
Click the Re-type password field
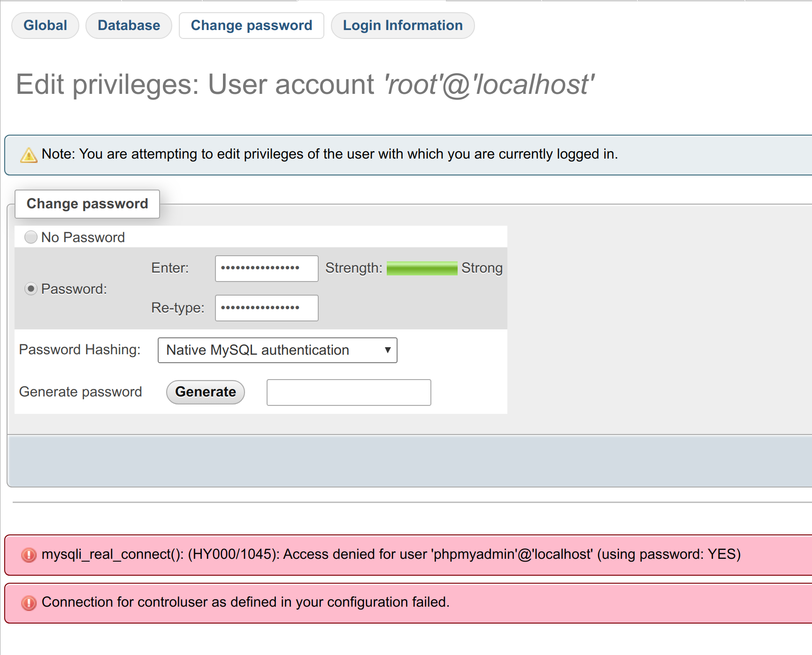click(267, 308)
